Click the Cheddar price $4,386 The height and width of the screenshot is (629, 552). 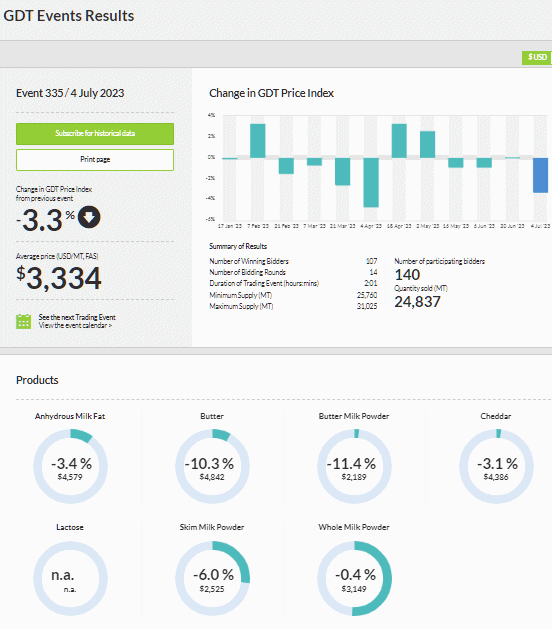click(496, 477)
